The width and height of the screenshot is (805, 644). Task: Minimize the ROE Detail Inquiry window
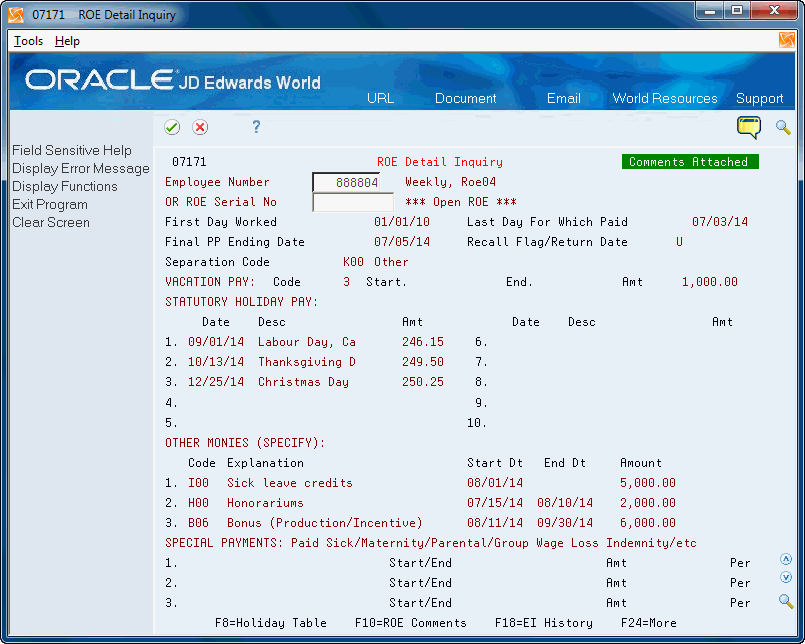point(710,11)
